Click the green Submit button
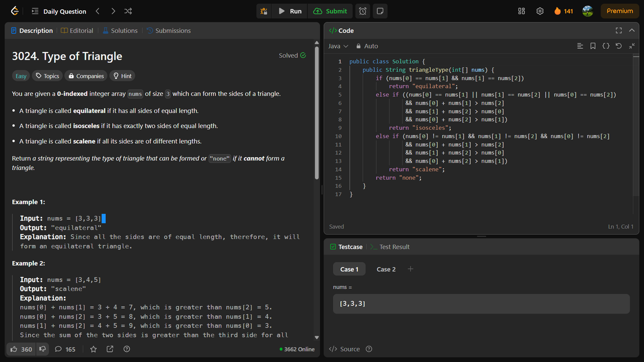Viewport: 644px width, 362px height. tap(331, 11)
